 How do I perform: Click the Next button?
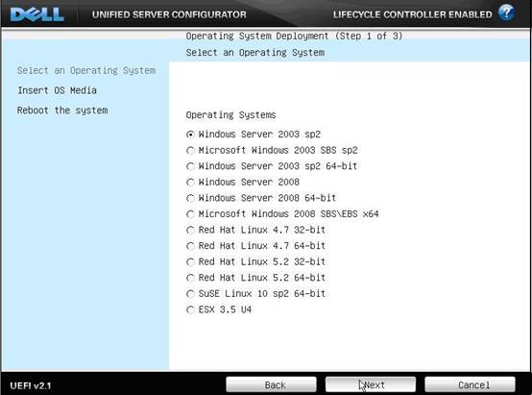(x=371, y=384)
